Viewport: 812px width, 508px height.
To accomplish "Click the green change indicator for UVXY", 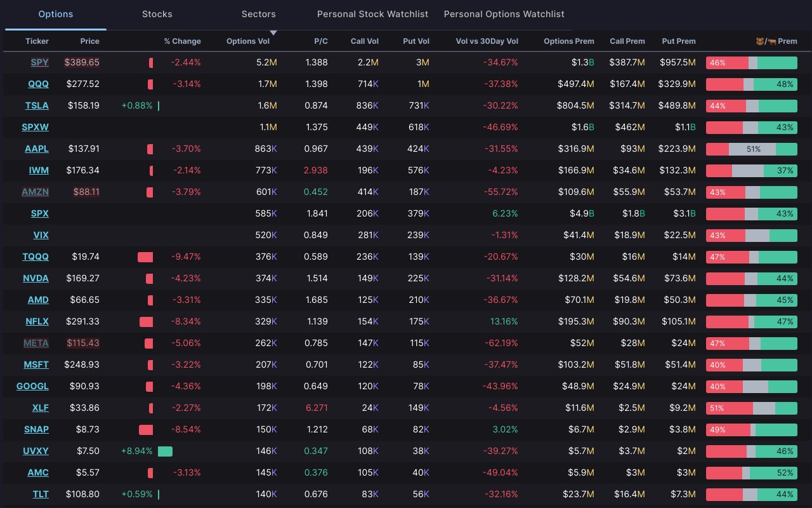I will click(166, 451).
